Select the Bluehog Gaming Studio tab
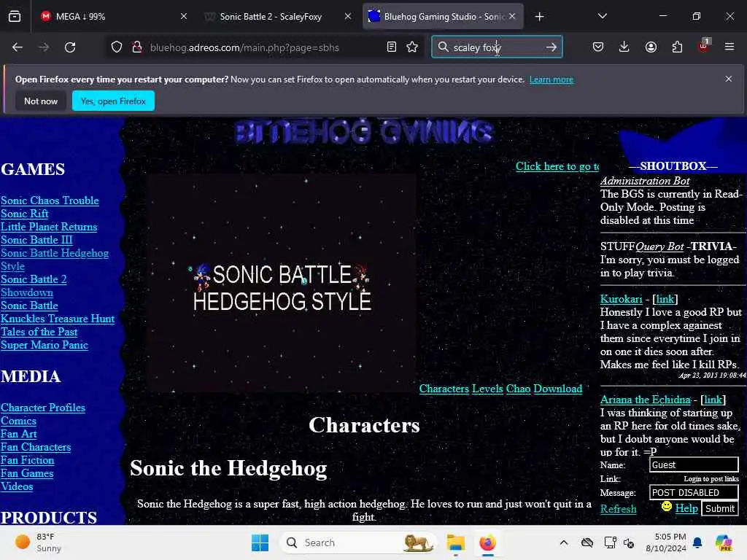Screen dimensions: 747x560 443,17
